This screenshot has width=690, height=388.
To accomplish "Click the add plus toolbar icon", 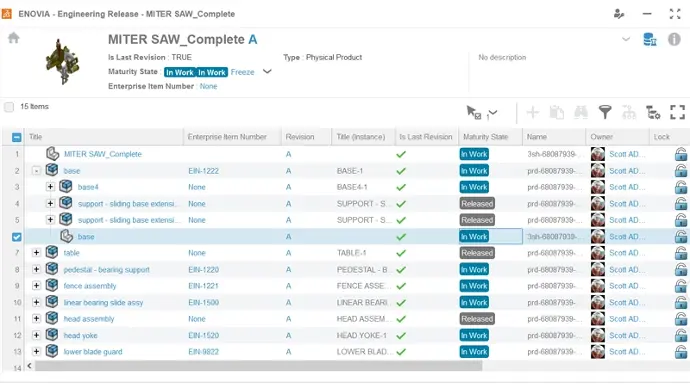I will (533, 113).
